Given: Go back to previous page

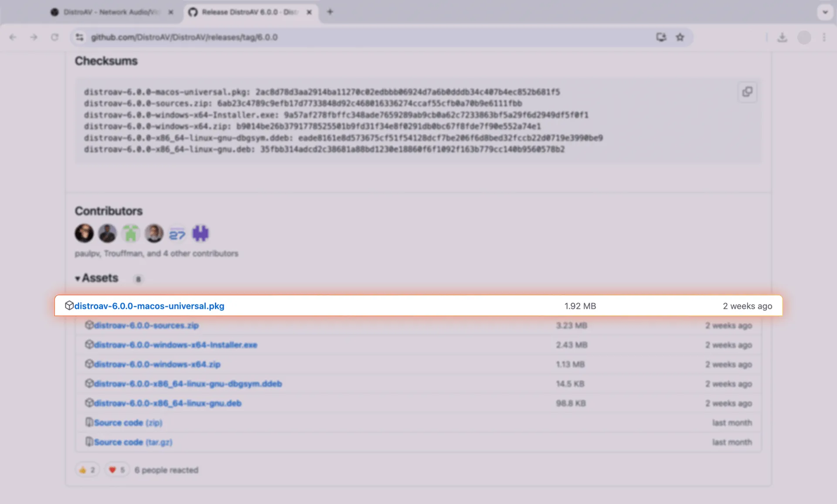Looking at the screenshot, I should [13, 37].
